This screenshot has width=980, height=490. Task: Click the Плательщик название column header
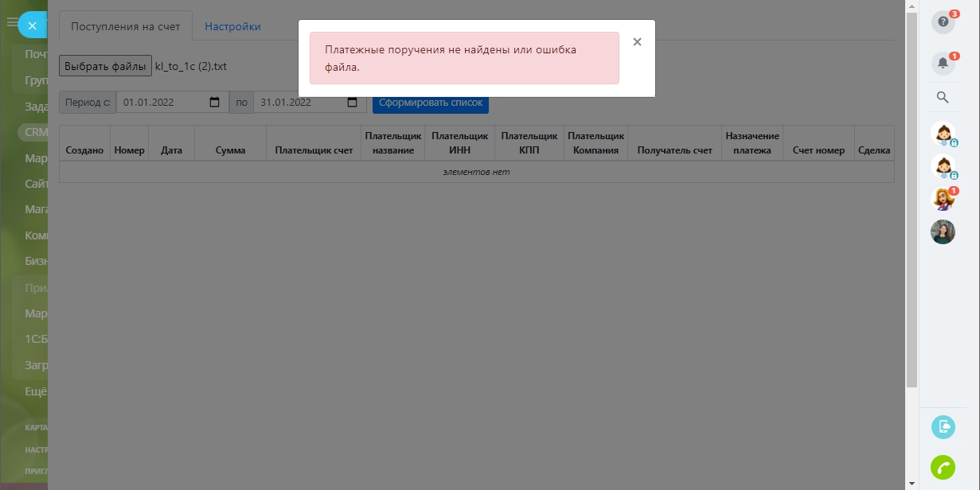393,143
